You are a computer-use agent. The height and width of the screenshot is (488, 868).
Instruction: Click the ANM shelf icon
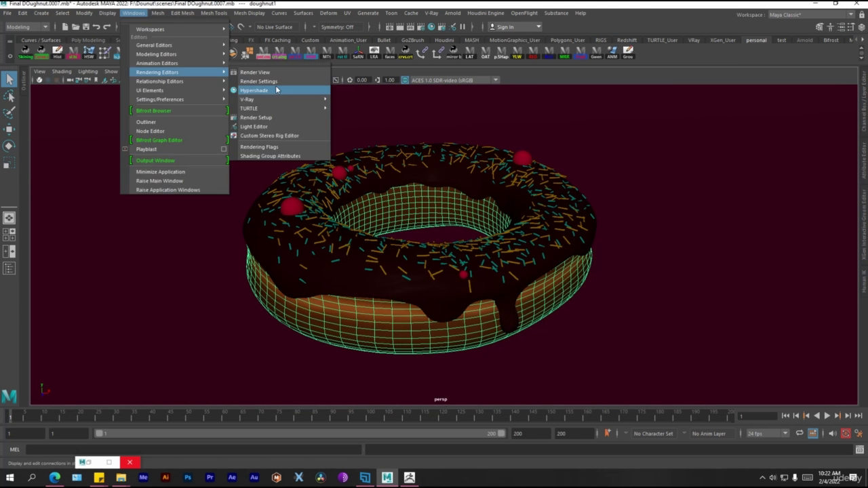[612, 52]
